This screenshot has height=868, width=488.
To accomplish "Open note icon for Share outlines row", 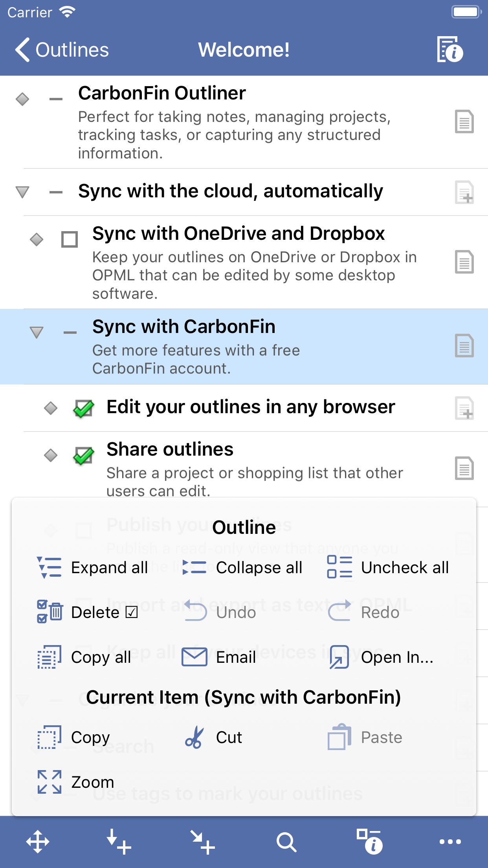I will pyautogui.click(x=464, y=469).
